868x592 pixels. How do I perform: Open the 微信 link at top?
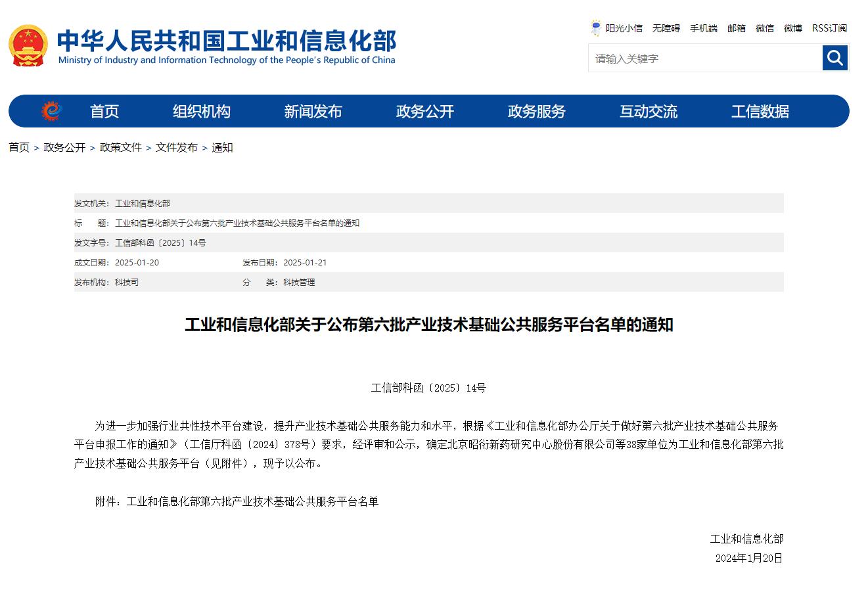764,28
